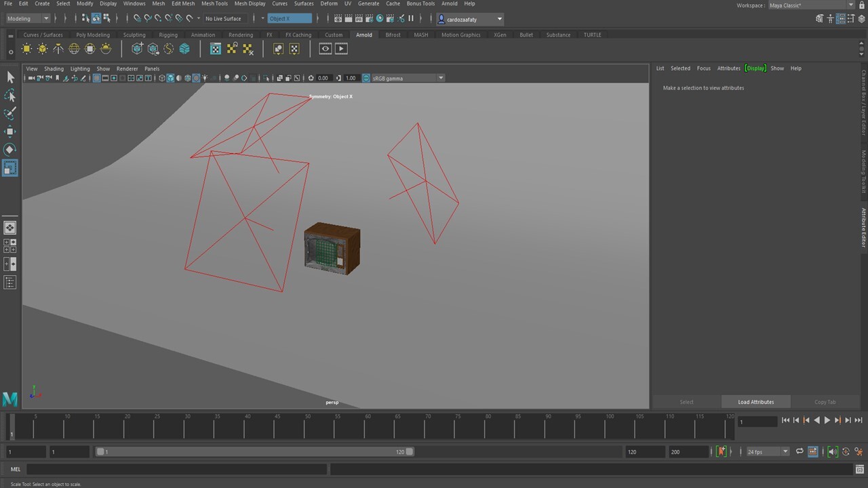Open the Arnold RenderView eye icon
The height and width of the screenshot is (488, 868).
click(325, 49)
